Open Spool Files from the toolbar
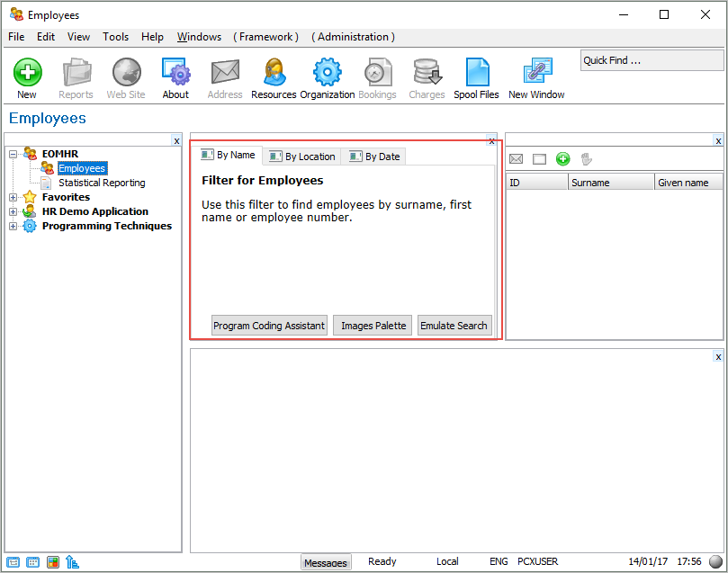The width and height of the screenshot is (728, 573). [476, 72]
